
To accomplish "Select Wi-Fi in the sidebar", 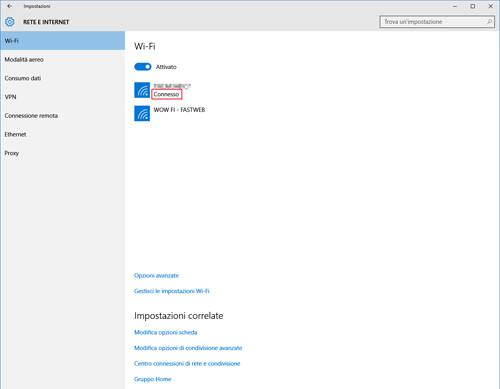I will [x=63, y=41].
